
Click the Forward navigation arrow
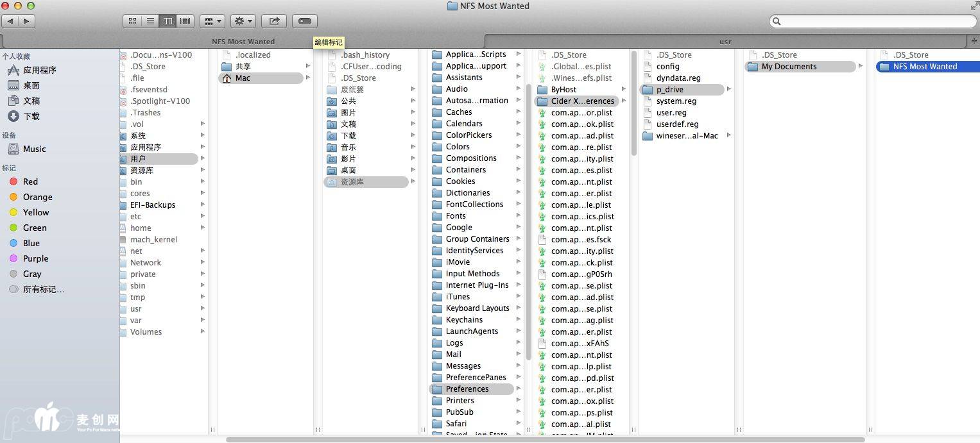point(26,21)
